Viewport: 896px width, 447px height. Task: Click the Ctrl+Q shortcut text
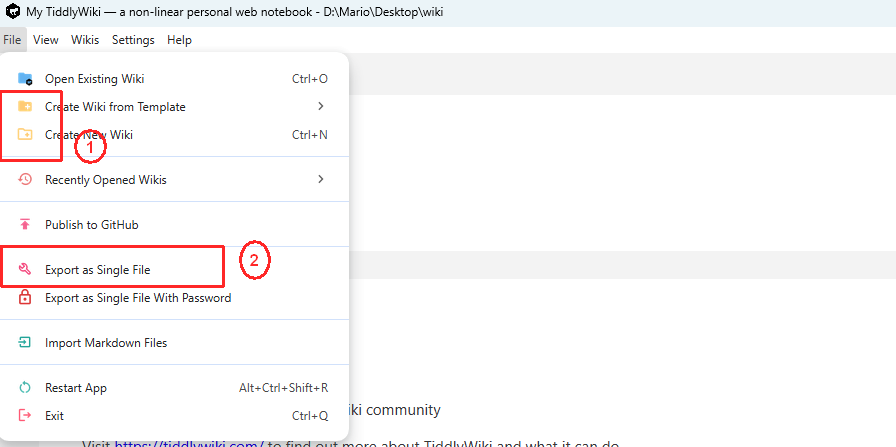310,416
